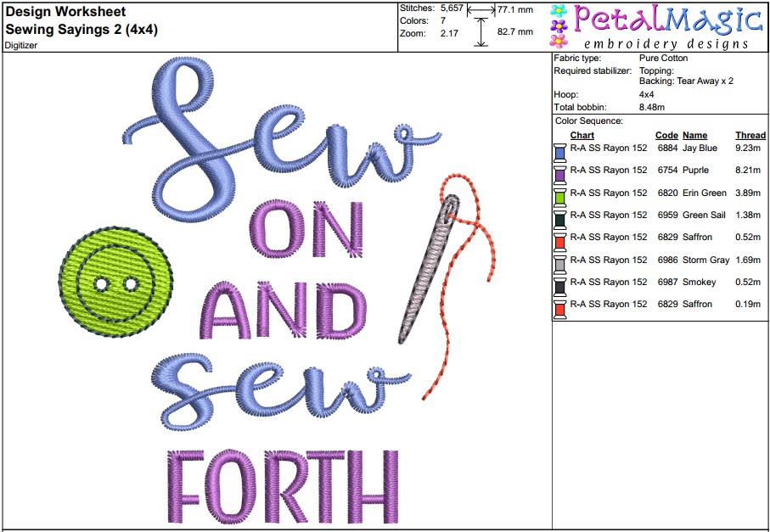The width and height of the screenshot is (770, 532).
Task: Click the 'Digitizer' label
Action: (21, 45)
